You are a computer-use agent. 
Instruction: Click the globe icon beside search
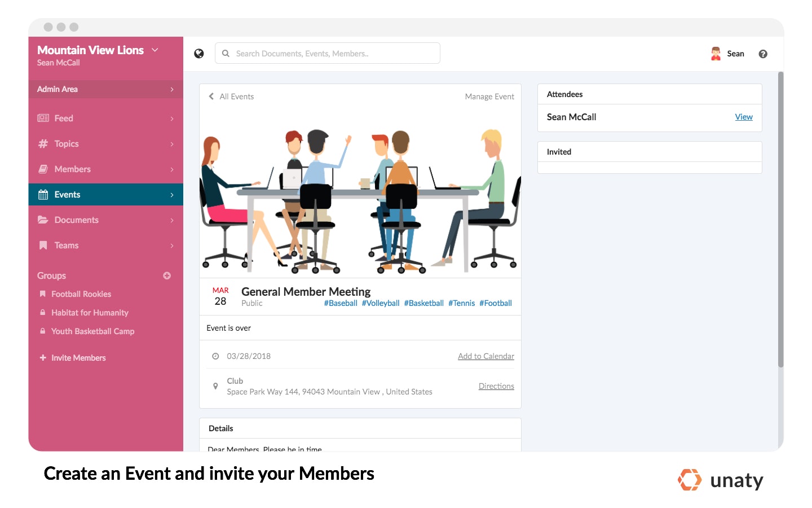tap(198, 54)
